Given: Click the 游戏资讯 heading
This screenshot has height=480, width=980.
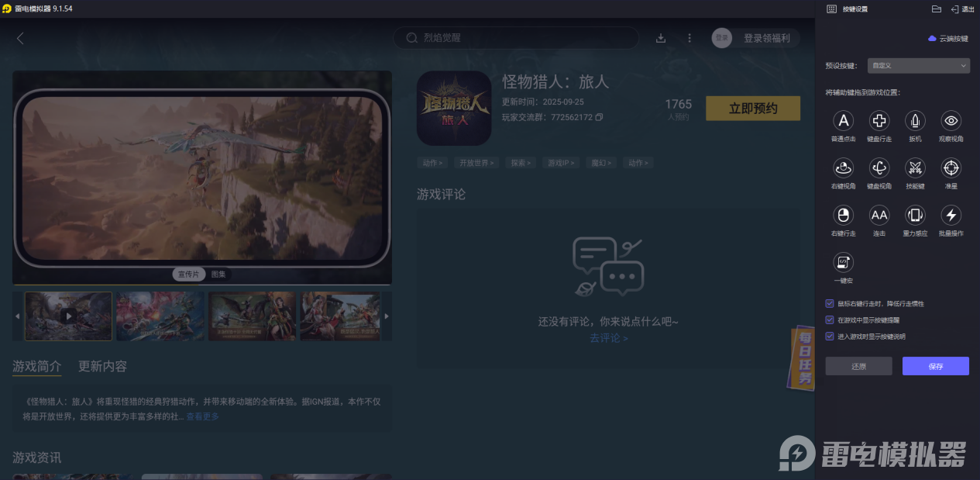Looking at the screenshot, I should click(36, 458).
